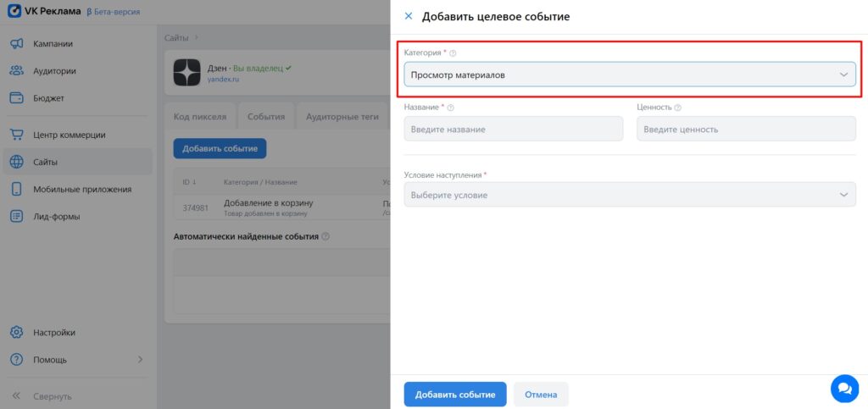
Task: Close the add event panel
Action: pyautogui.click(x=409, y=16)
